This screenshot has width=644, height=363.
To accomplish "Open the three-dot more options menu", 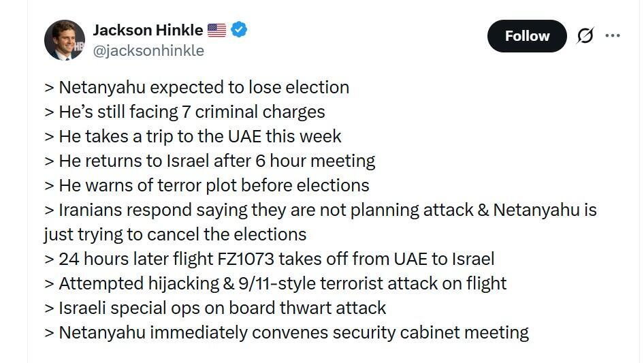I will pos(613,36).
